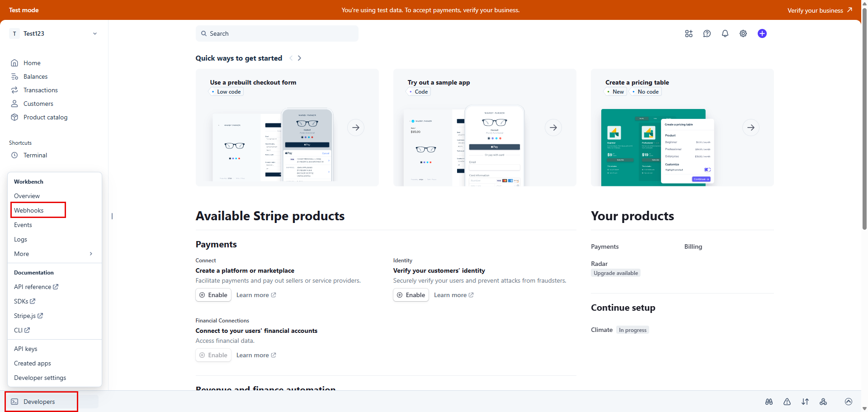Go to next quick start cards
Image resolution: width=868 pixels, height=412 pixels.
299,58
